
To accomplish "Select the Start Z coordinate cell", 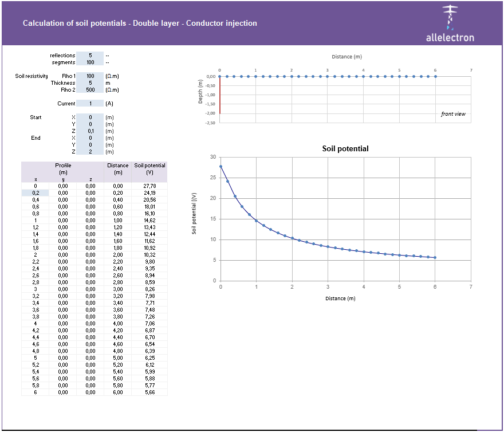I will tap(92, 131).
